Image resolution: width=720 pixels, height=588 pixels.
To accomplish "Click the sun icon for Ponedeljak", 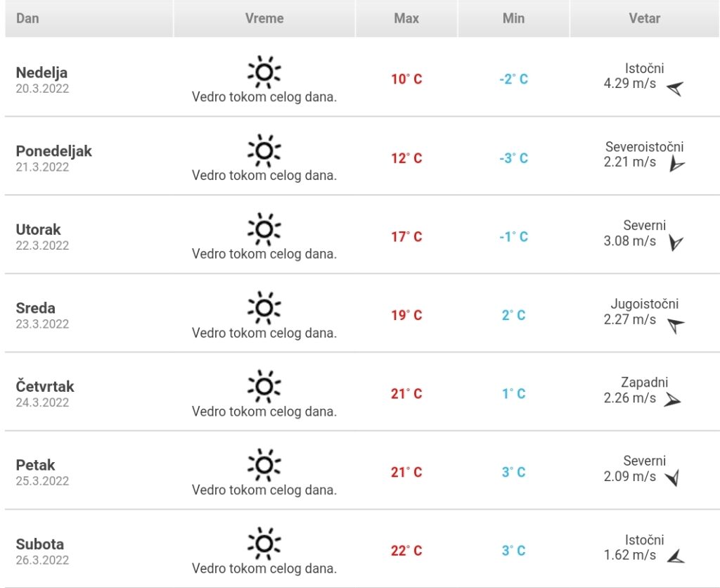I will pos(264,151).
